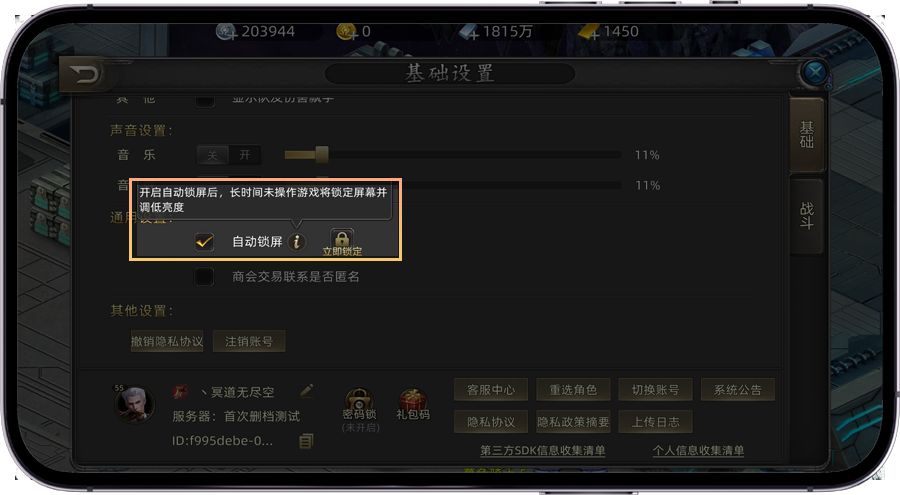Image resolution: width=900 pixels, height=495 pixels.
Task: Click the pencil icon to edit the nickname
Action: point(307,391)
